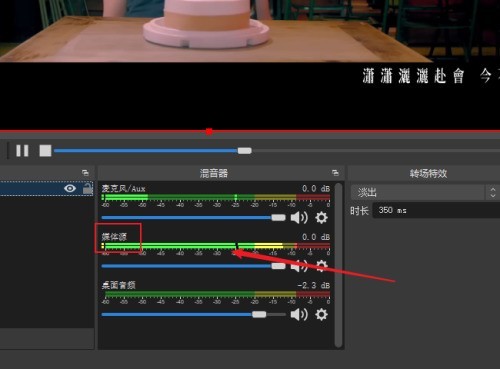Click the 桌面音频 channel label
500x369 pixels.
point(118,285)
